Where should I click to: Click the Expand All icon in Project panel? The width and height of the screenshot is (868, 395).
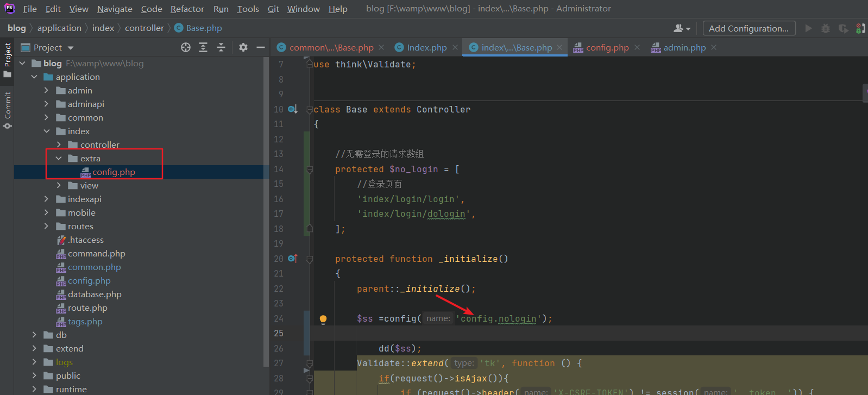pyautogui.click(x=203, y=48)
